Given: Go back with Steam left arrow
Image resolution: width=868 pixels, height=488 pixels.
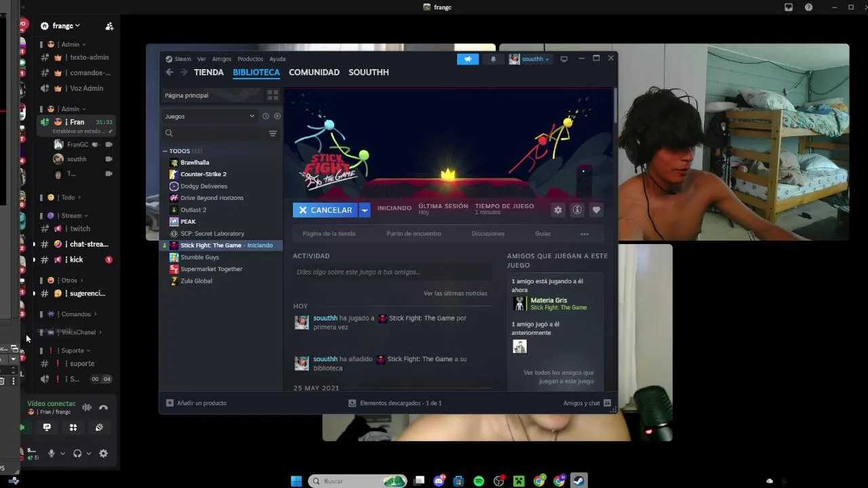Looking at the screenshot, I should [170, 72].
